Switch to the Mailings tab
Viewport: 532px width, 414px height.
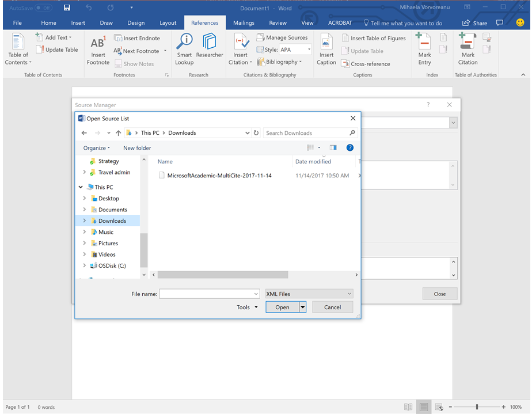244,22
